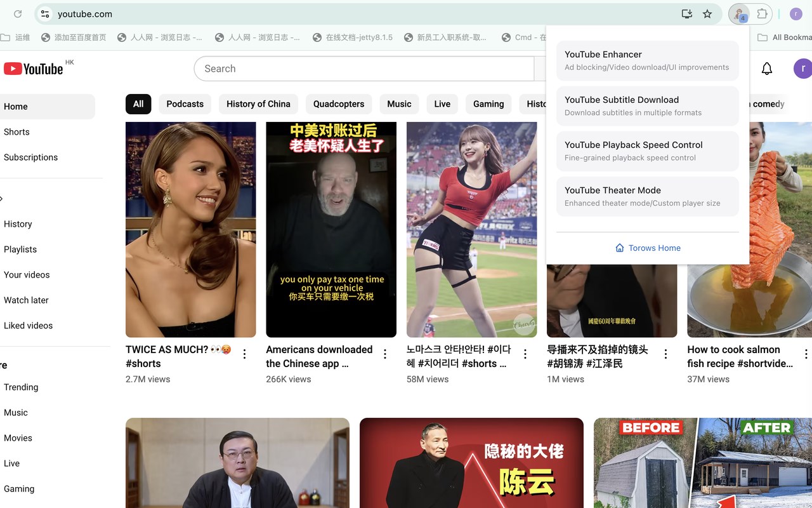Open Live in the sidebar Explore list
Viewport: 812px width, 508px height.
pos(48,464)
